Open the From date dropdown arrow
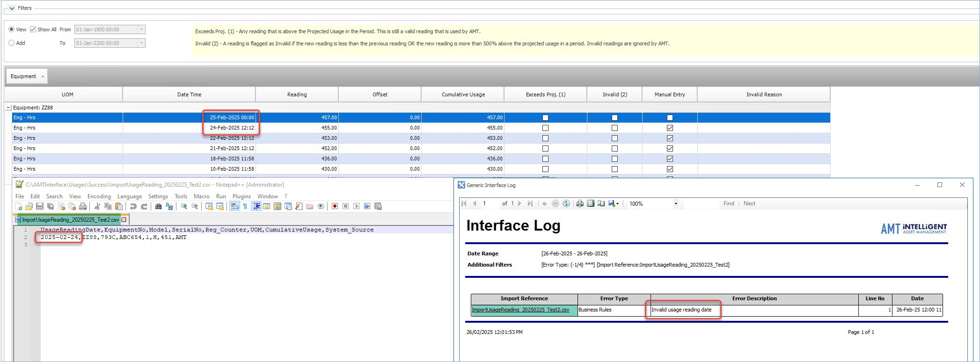The image size is (980, 362). pyautogui.click(x=141, y=29)
